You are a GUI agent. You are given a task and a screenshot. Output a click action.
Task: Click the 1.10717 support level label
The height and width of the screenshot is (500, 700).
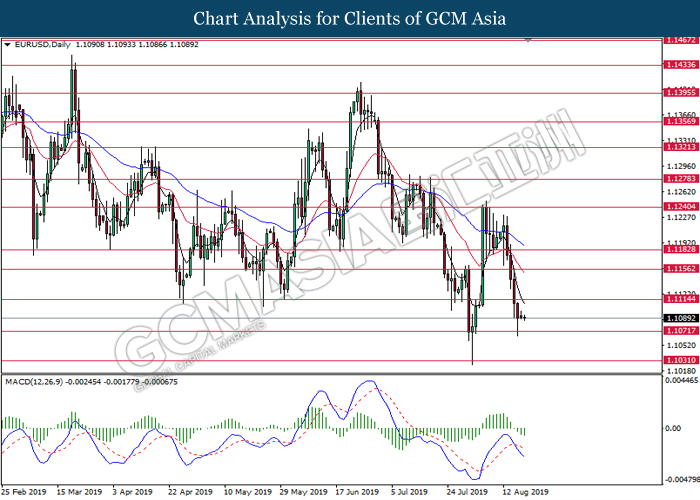(x=681, y=331)
